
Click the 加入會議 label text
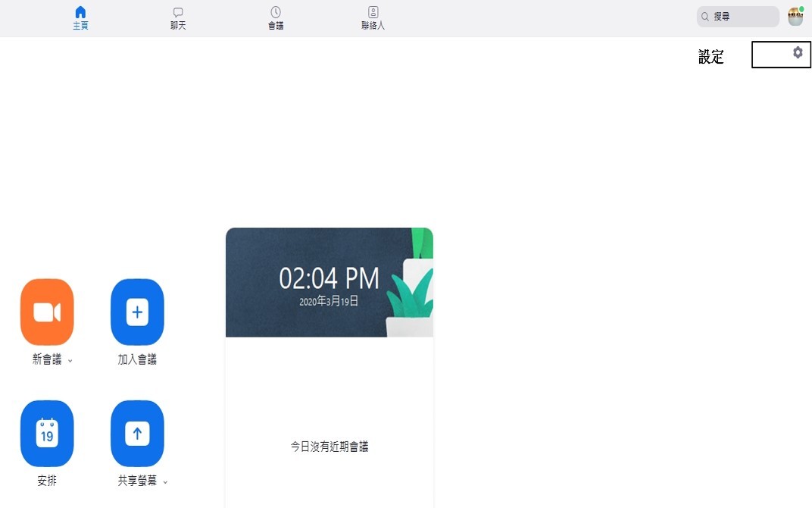137,359
